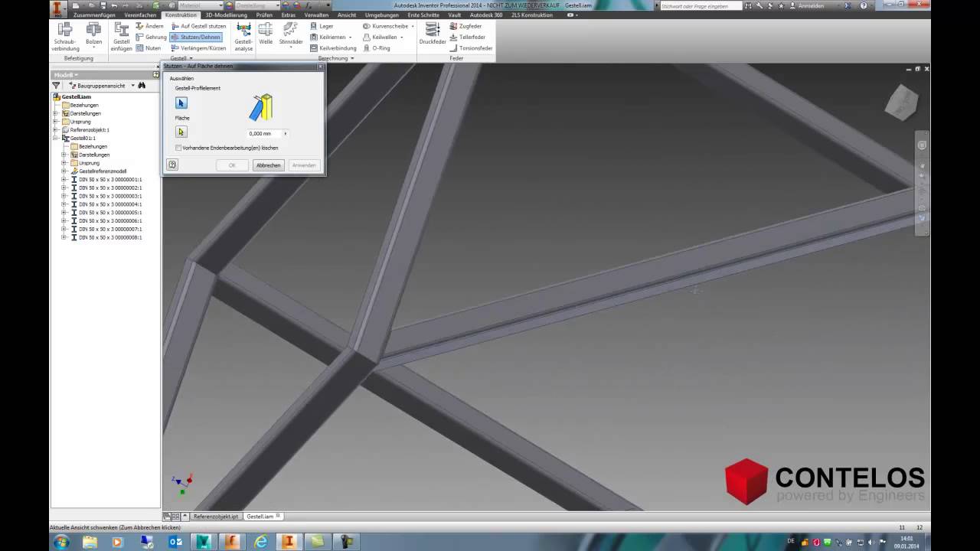Click the OK button in dialog
The width and height of the screenshot is (980, 551).
(x=232, y=165)
